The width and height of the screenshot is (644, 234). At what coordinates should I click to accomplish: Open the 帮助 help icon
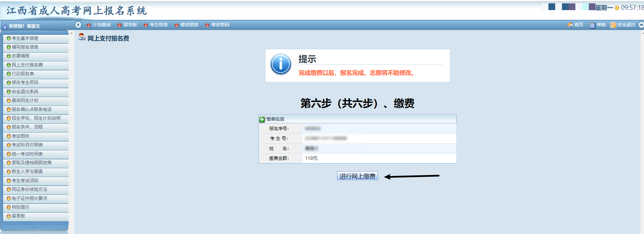592,25
